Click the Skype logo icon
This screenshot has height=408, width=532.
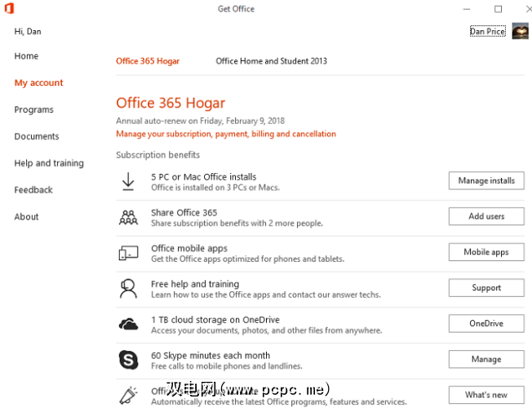tap(128, 360)
